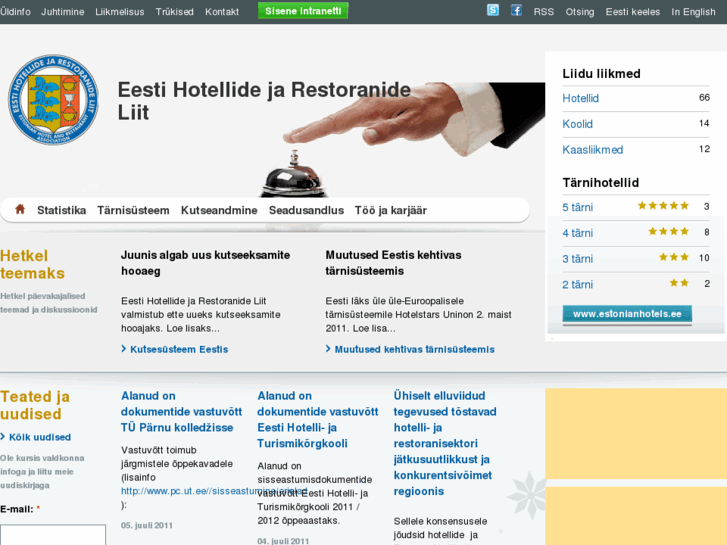Screen dimensions: 727x545
Task: Open the Koolid members list
Action: [x=577, y=124]
